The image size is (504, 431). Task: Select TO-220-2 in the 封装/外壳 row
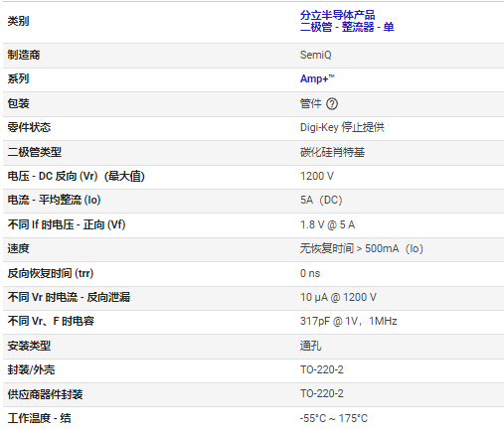click(322, 369)
